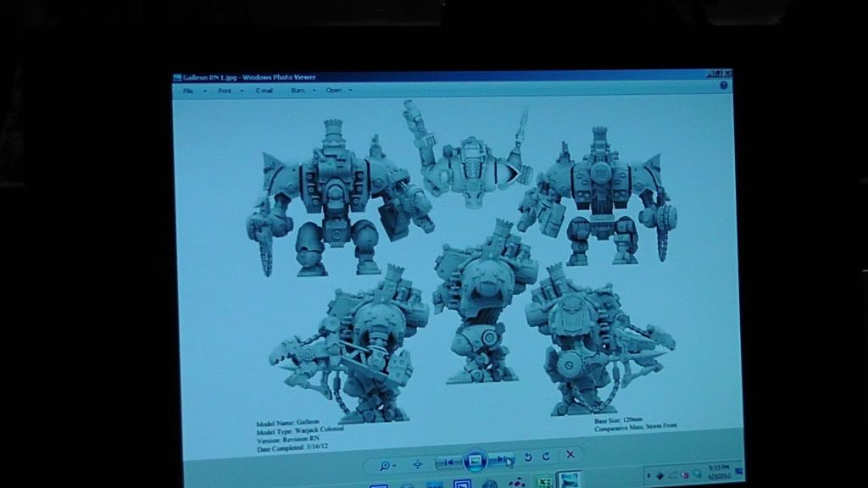Rotate the image clockwise
The image size is (868, 488).
coord(547,456)
